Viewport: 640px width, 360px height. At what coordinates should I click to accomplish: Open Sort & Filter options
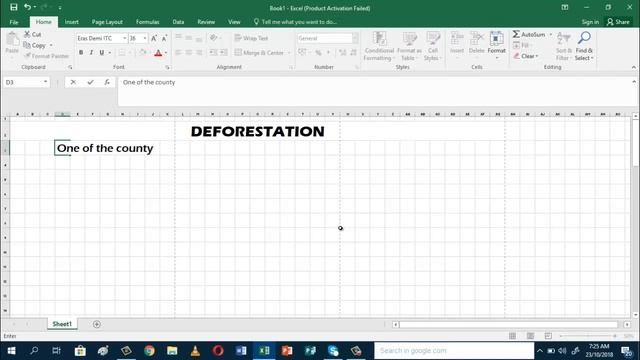[x=564, y=46]
